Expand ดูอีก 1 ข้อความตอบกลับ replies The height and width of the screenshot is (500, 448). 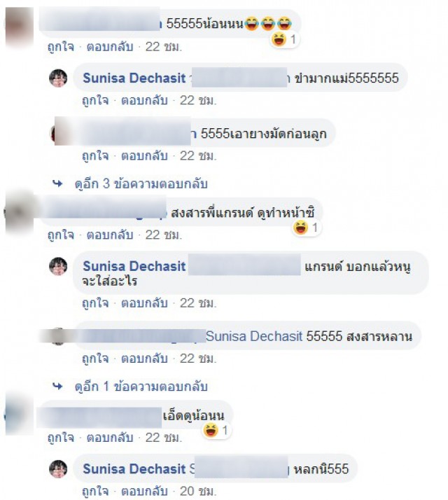point(141,387)
